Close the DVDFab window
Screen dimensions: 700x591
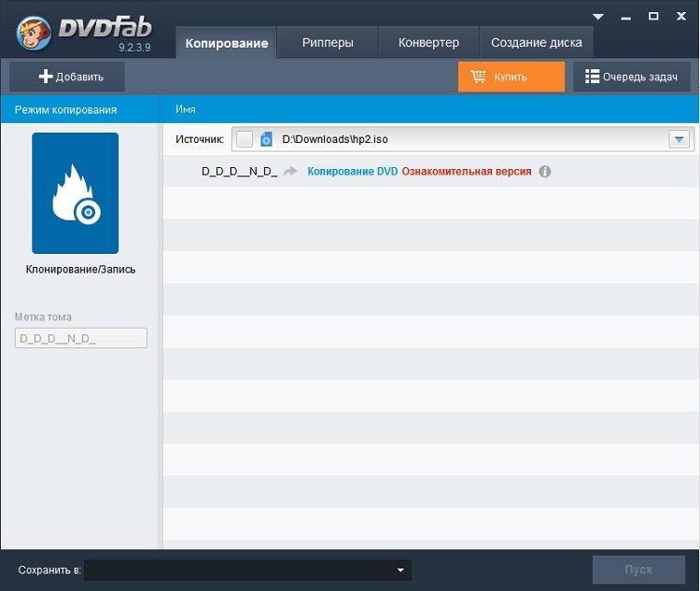tap(681, 16)
